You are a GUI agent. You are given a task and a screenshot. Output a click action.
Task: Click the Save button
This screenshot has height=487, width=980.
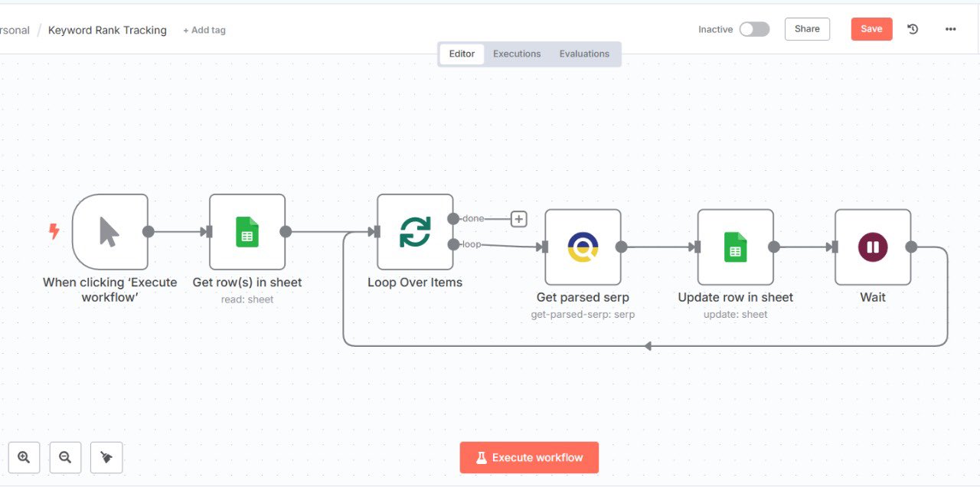[x=871, y=29]
